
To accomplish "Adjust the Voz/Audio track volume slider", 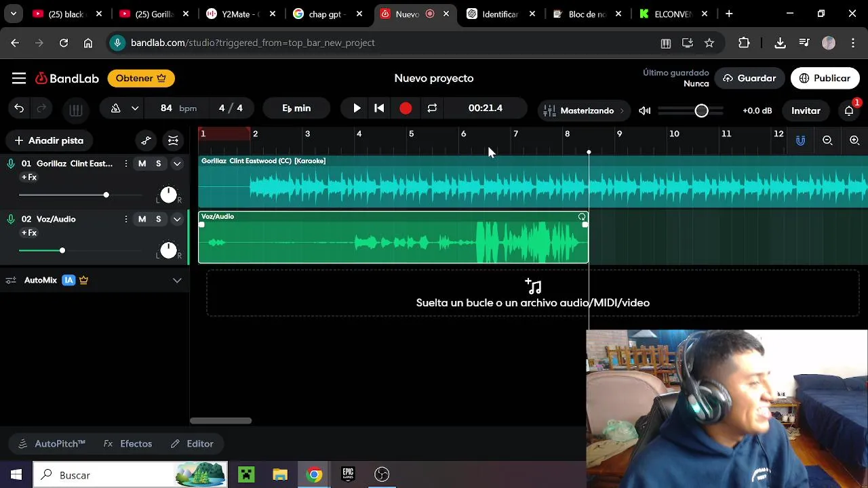I will 80,251.
